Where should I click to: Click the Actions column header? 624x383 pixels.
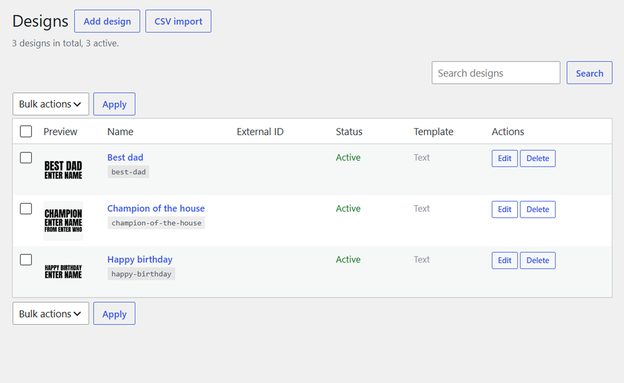click(x=508, y=131)
